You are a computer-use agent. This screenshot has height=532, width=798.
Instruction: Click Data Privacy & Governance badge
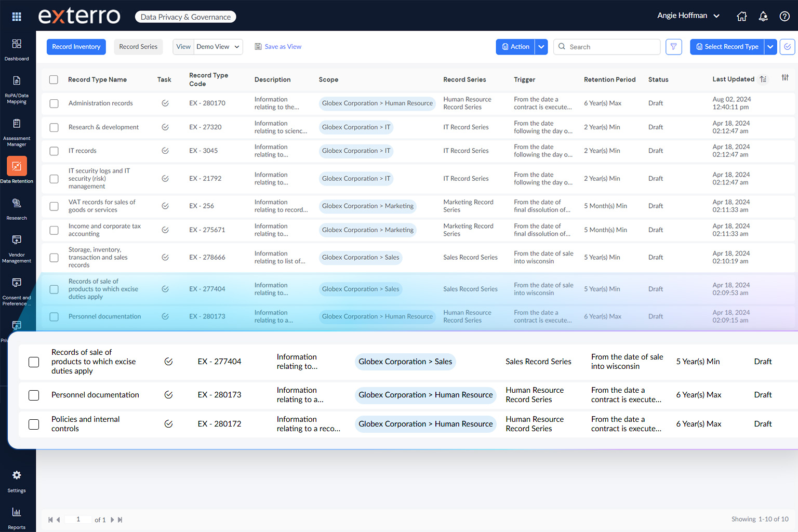pos(185,17)
